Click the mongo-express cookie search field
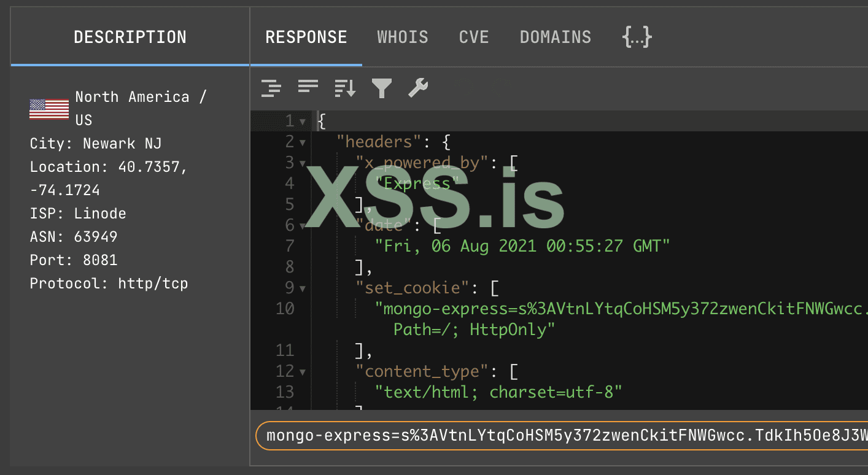The image size is (868, 475). (x=562, y=436)
